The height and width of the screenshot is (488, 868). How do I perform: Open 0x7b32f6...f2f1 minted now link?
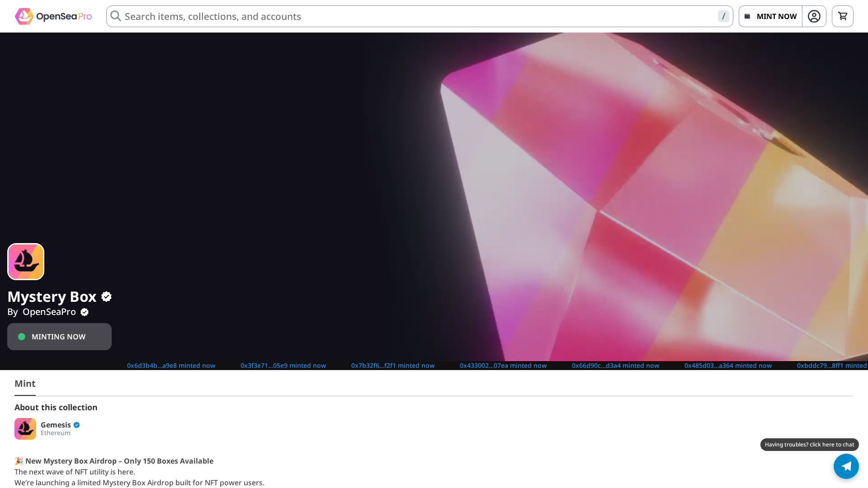pyautogui.click(x=393, y=366)
